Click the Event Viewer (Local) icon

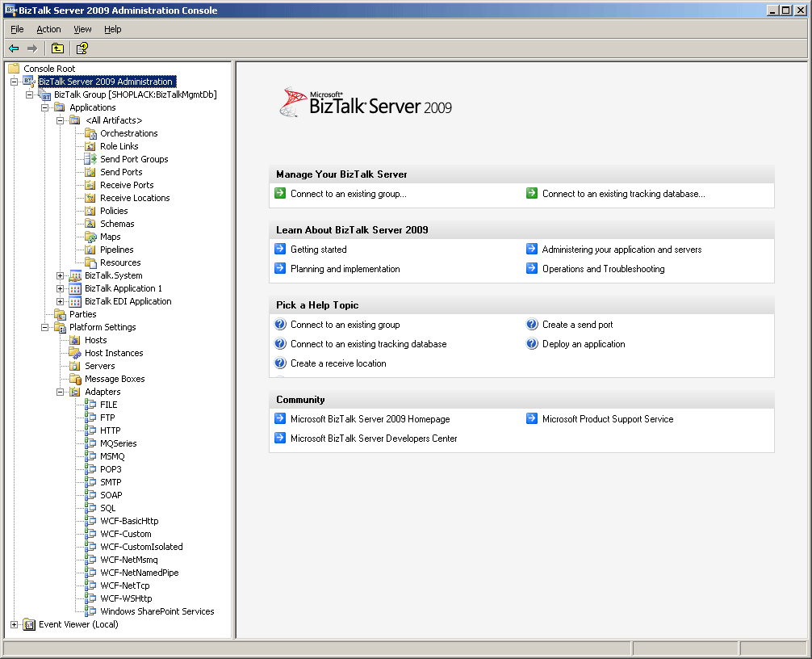coord(29,625)
